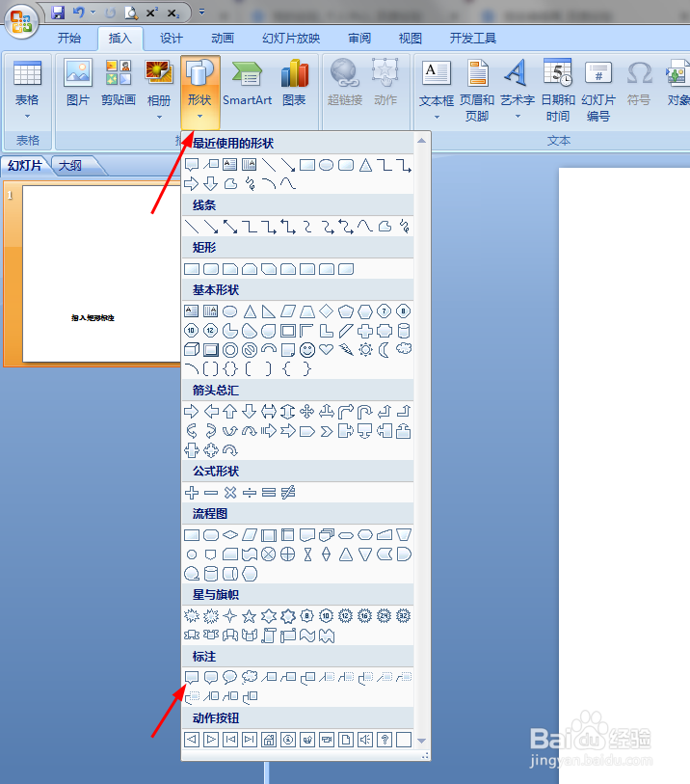Choose the home action button
This screenshot has height=784, width=690.
pos(269,740)
